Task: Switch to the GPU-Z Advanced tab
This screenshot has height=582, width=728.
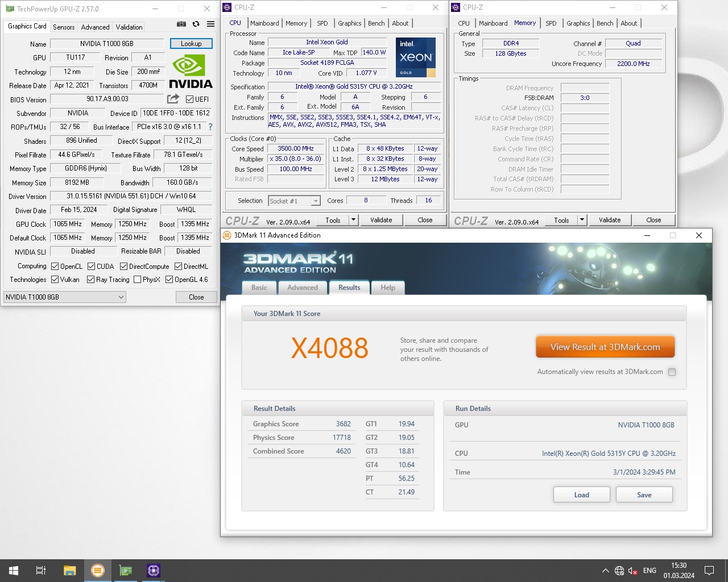Action: tap(95, 27)
